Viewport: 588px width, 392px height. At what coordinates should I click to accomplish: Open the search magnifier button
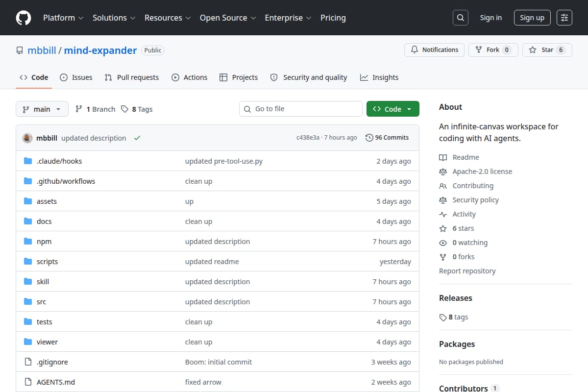coord(460,18)
